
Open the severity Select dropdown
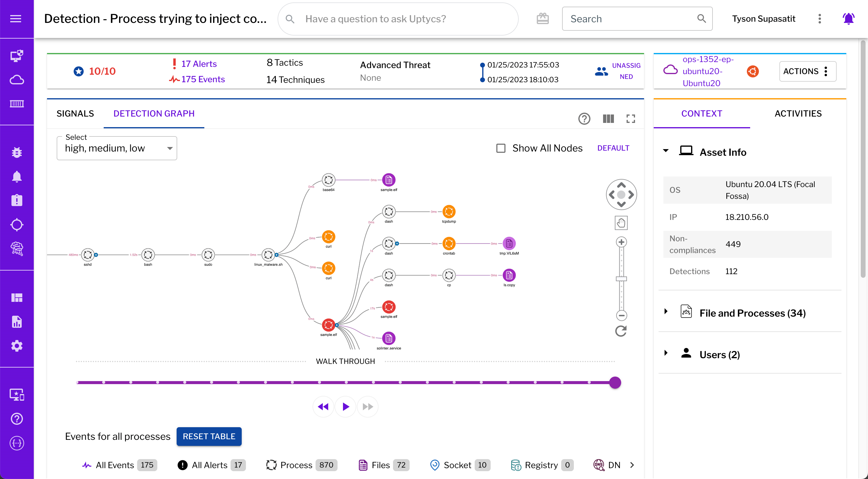tap(117, 148)
